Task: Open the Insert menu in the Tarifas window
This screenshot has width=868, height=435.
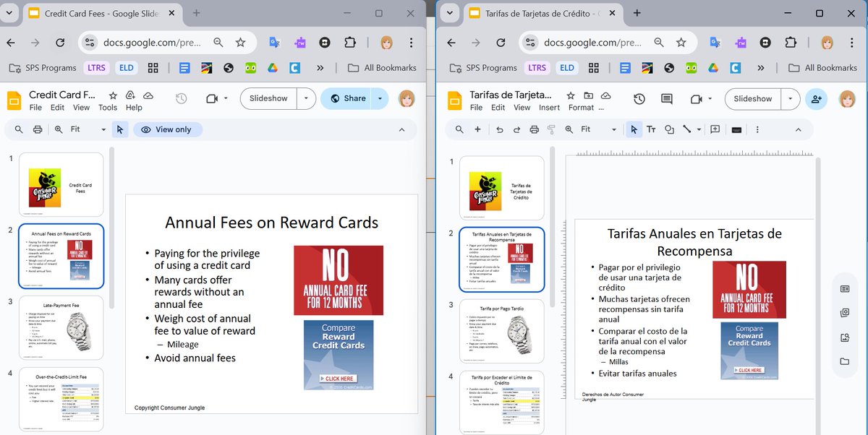Action: pyautogui.click(x=549, y=108)
